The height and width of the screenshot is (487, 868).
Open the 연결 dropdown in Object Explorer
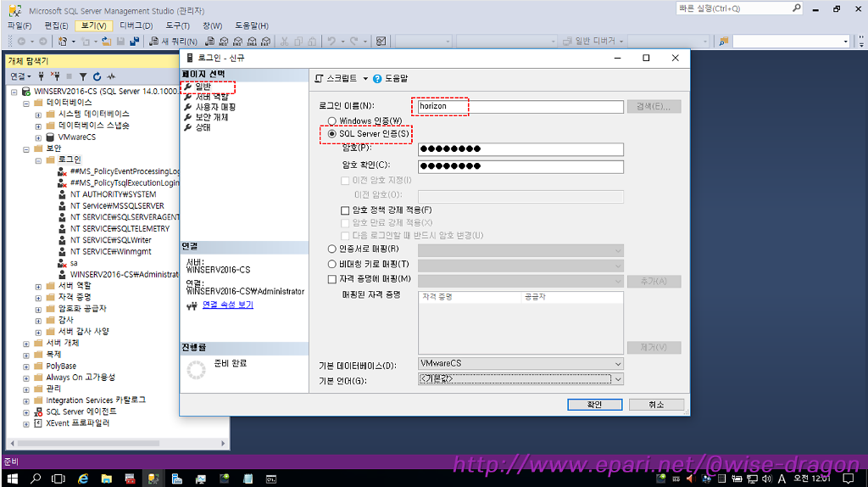coord(20,76)
